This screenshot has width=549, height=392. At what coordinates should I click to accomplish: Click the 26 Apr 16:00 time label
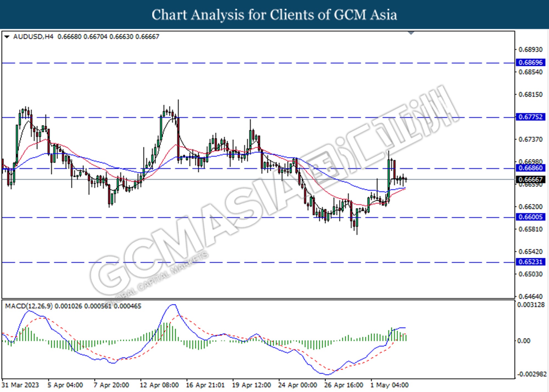[x=344, y=385]
